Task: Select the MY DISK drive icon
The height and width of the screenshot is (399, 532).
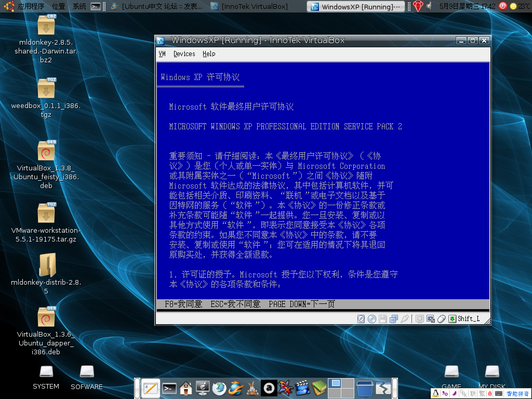Action: [492, 377]
